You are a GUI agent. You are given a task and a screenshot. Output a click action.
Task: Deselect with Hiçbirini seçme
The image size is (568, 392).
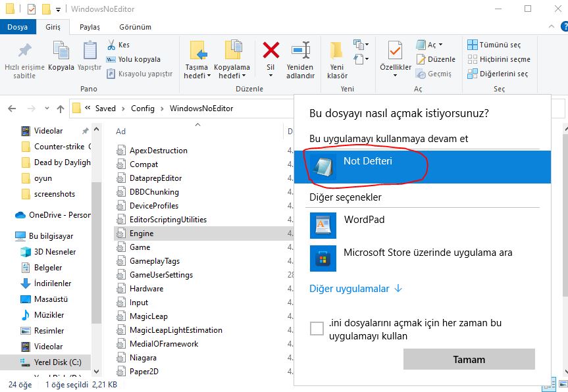coord(499,59)
